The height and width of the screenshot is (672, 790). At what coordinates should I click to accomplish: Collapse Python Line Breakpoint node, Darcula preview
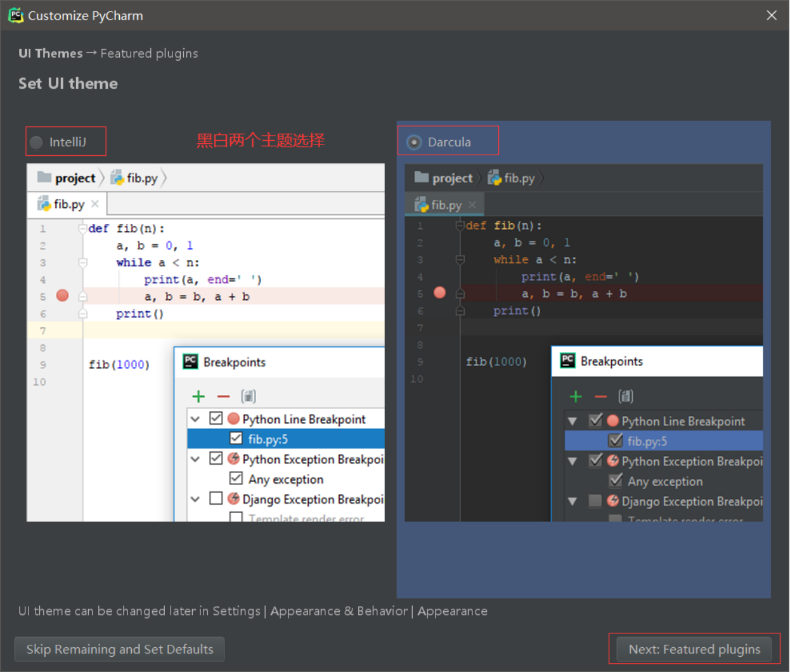(x=573, y=421)
